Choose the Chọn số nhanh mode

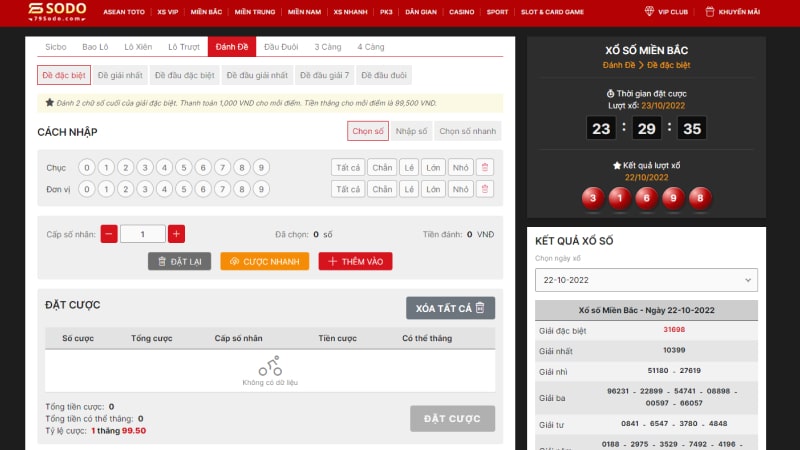467,131
